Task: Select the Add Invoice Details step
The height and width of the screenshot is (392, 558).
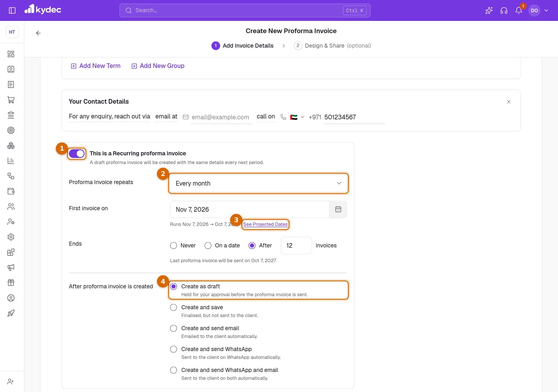Action: [x=242, y=46]
